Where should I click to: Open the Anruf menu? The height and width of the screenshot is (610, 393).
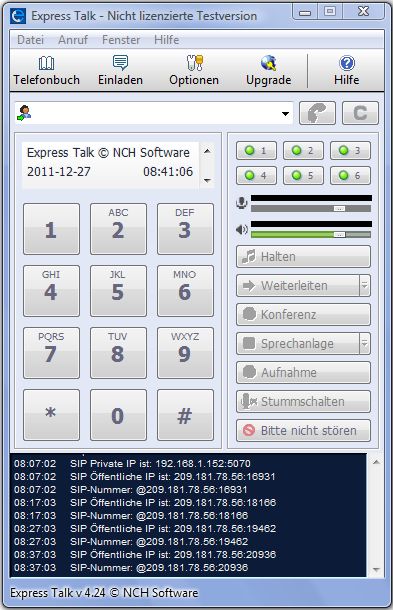(73, 40)
